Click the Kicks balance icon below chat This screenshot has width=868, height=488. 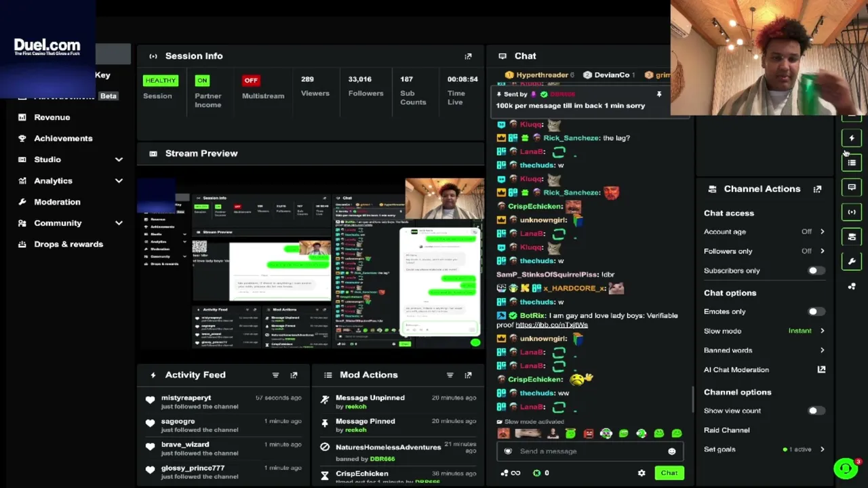coord(536,473)
